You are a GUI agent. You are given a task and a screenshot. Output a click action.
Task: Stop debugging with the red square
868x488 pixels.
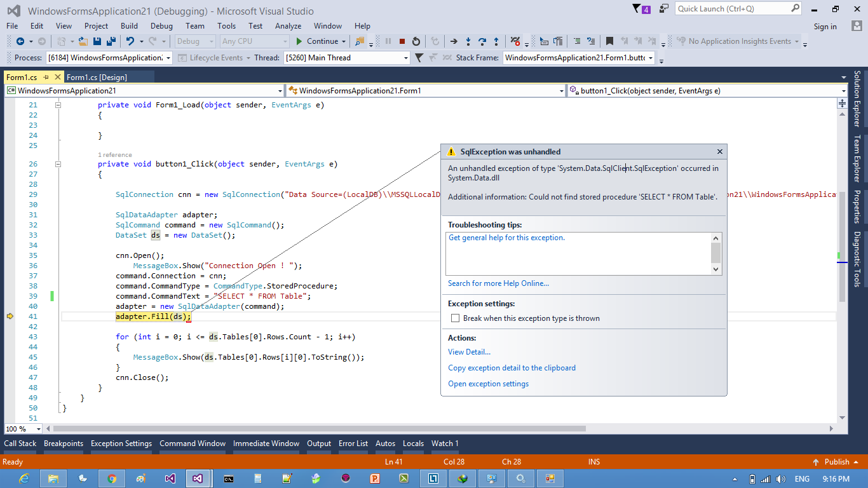tap(402, 41)
